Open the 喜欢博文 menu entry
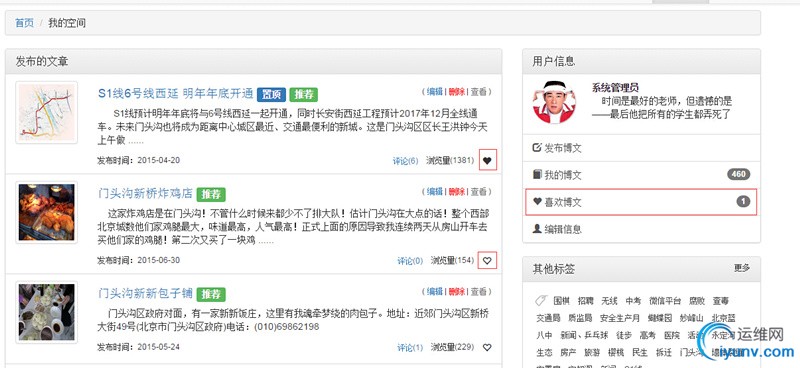 point(641,202)
